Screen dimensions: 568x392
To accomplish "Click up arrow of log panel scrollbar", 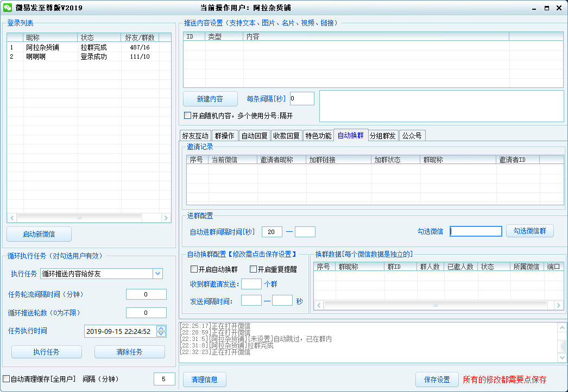I will tap(562, 327).
